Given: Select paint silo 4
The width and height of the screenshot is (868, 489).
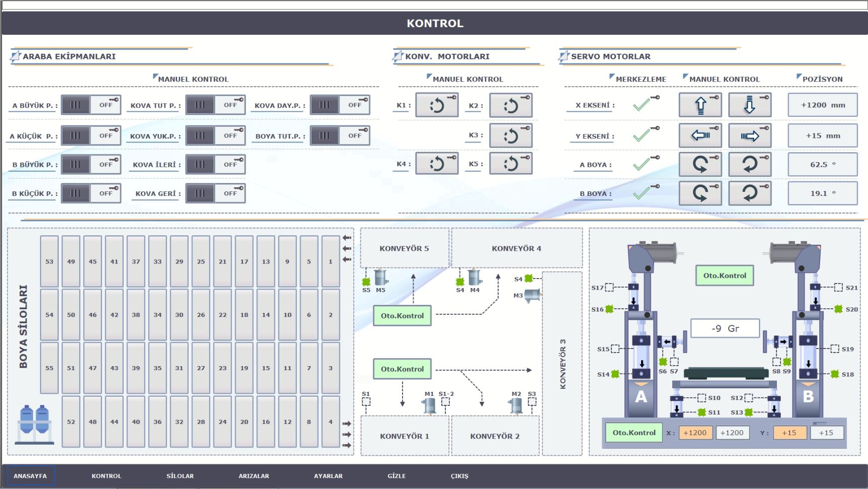Looking at the screenshot, I should click(331, 422).
